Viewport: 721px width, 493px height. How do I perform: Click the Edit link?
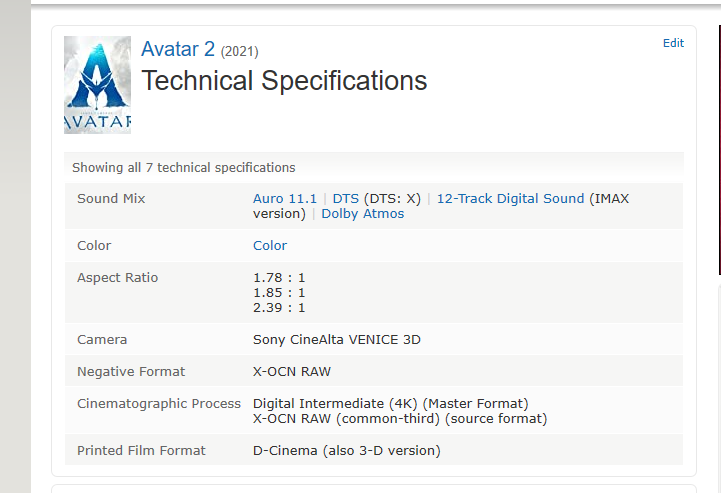pyautogui.click(x=673, y=43)
